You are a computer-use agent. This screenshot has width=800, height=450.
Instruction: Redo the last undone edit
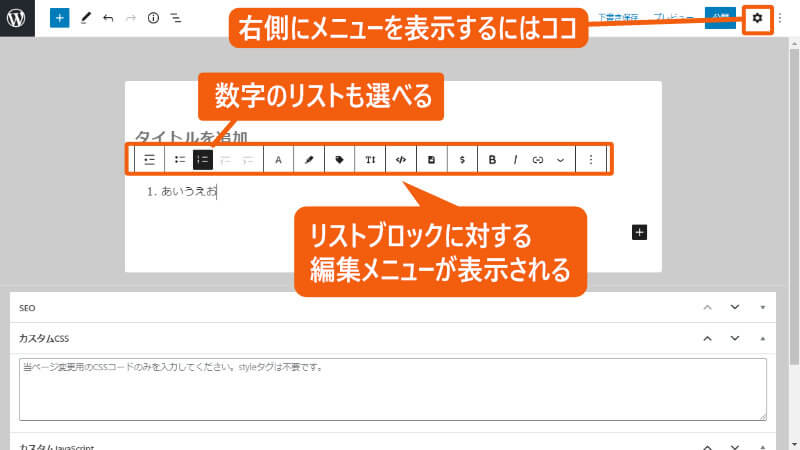click(x=131, y=18)
